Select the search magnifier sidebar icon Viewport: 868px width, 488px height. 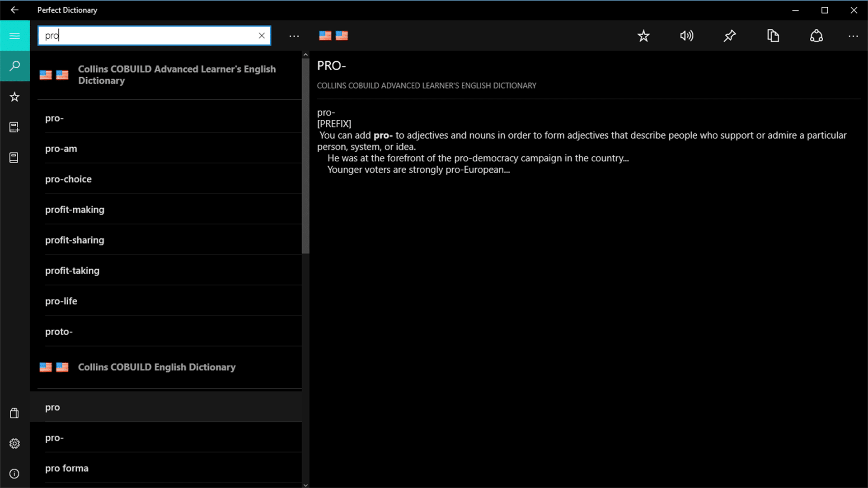[x=14, y=66]
